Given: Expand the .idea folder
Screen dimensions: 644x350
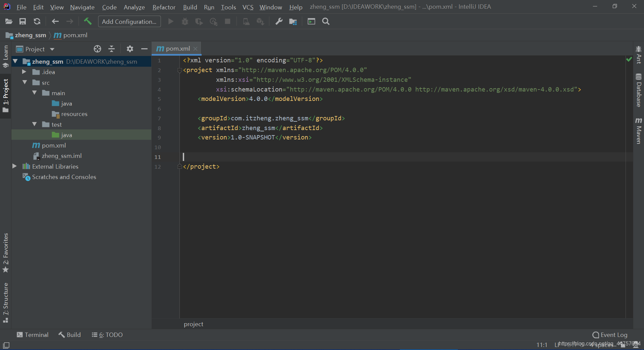Looking at the screenshot, I should click(x=24, y=71).
